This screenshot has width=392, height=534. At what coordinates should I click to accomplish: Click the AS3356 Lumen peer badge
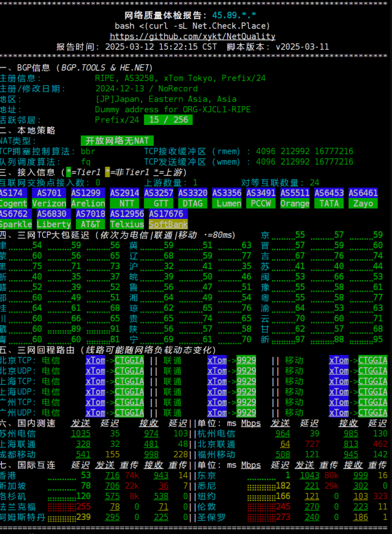tap(227, 198)
